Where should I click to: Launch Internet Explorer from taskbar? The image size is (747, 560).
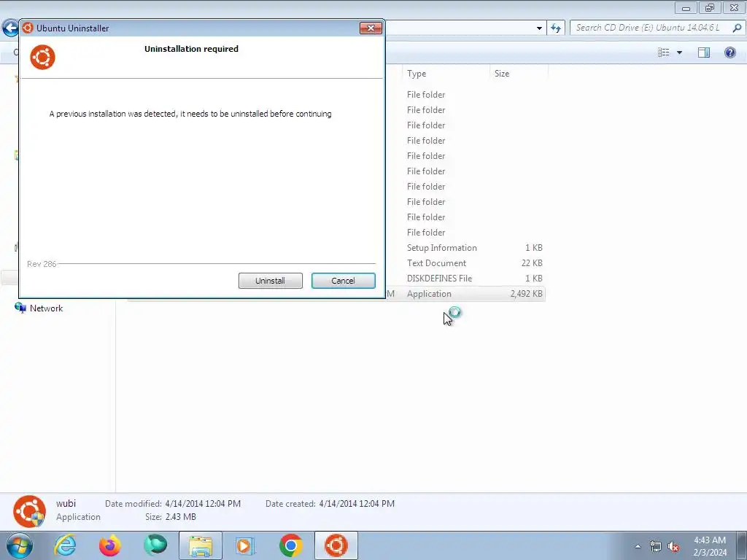[65, 545]
